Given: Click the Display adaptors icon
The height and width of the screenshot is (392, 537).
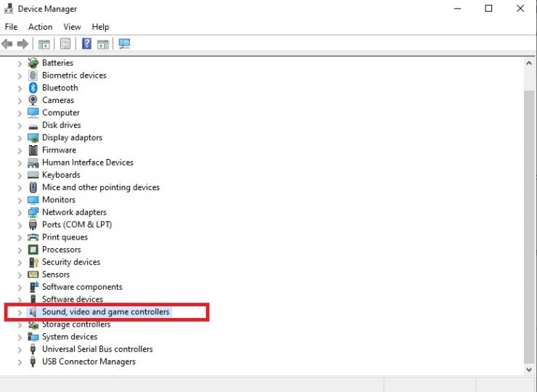Looking at the screenshot, I should [33, 138].
